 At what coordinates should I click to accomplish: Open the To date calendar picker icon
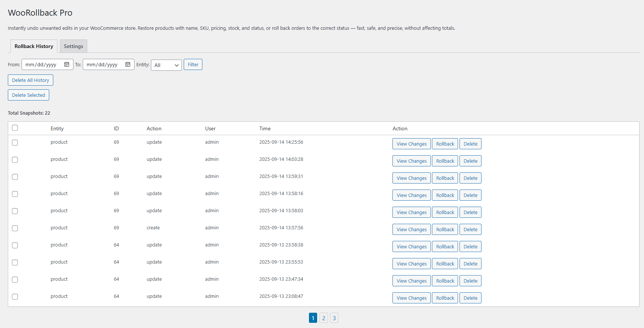click(x=128, y=64)
